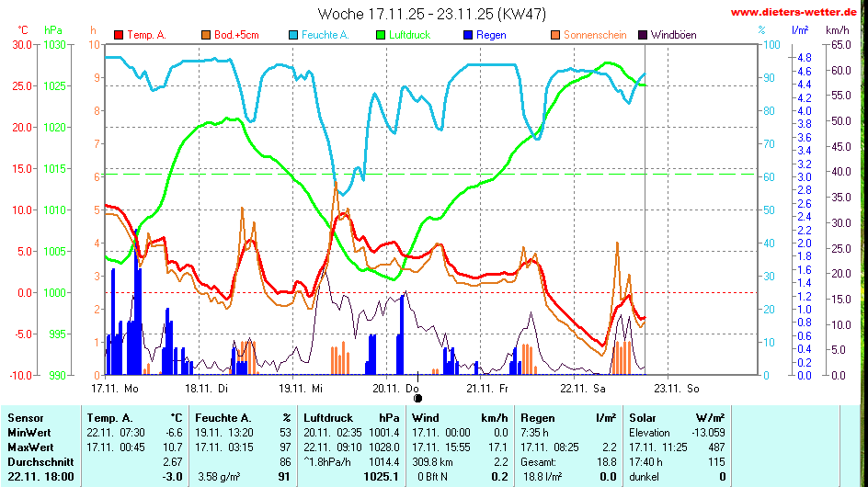Image resolution: width=868 pixels, height=487 pixels.
Task: Click the new moon icon below the chart
Action: point(417,398)
